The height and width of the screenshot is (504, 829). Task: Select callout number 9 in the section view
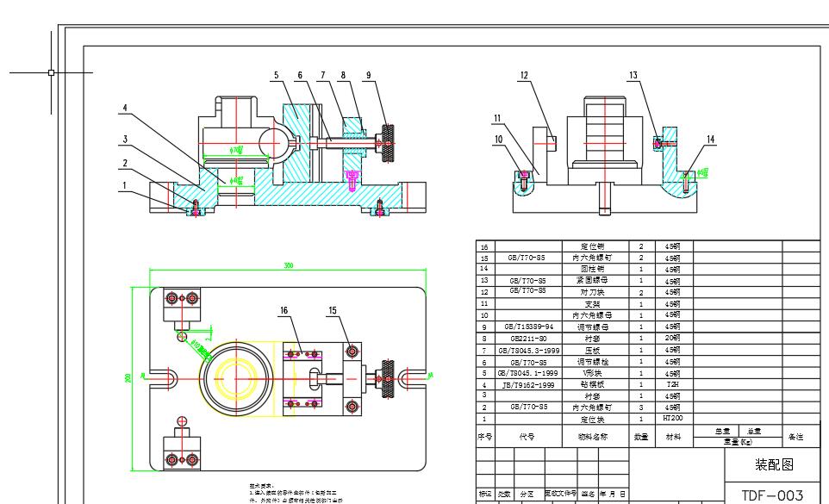[x=369, y=76]
